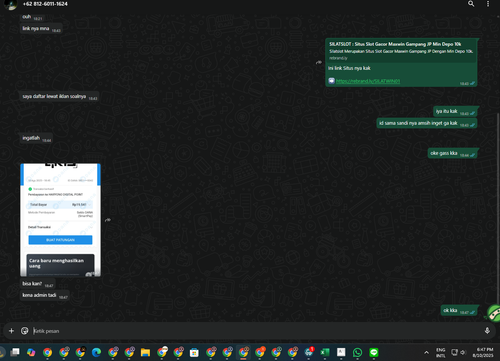Open the attach plus icon

click(x=11, y=331)
